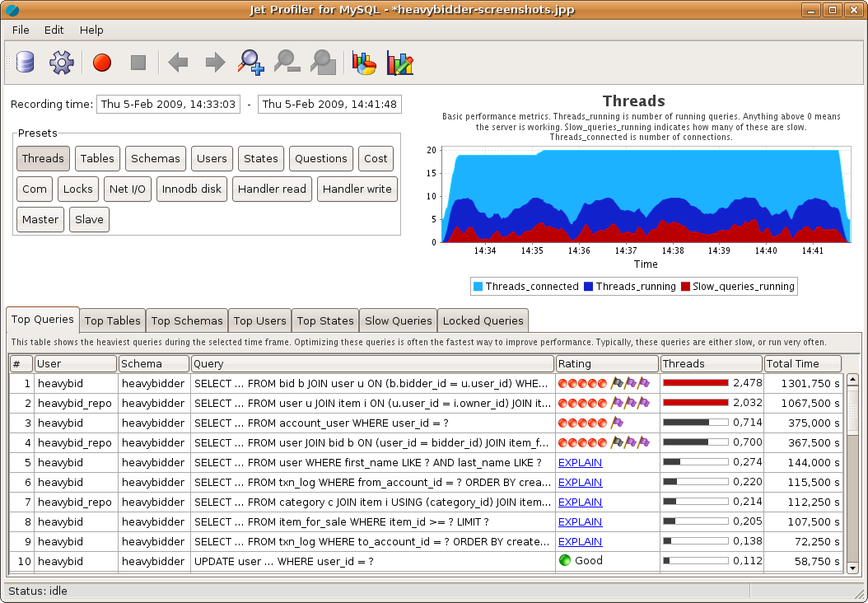
Task: Select the Threads preset
Action: point(43,158)
